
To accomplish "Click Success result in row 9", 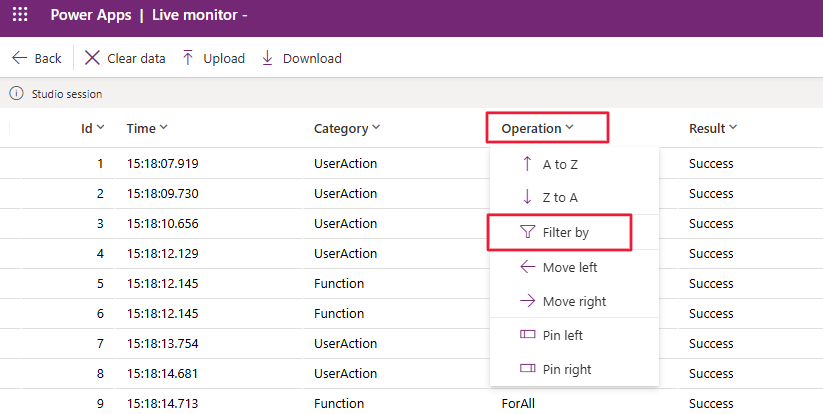I will point(711,403).
